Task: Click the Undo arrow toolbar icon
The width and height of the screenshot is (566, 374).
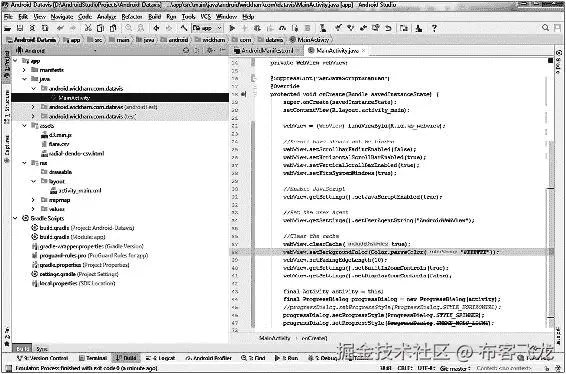Action: coord(60,28)
